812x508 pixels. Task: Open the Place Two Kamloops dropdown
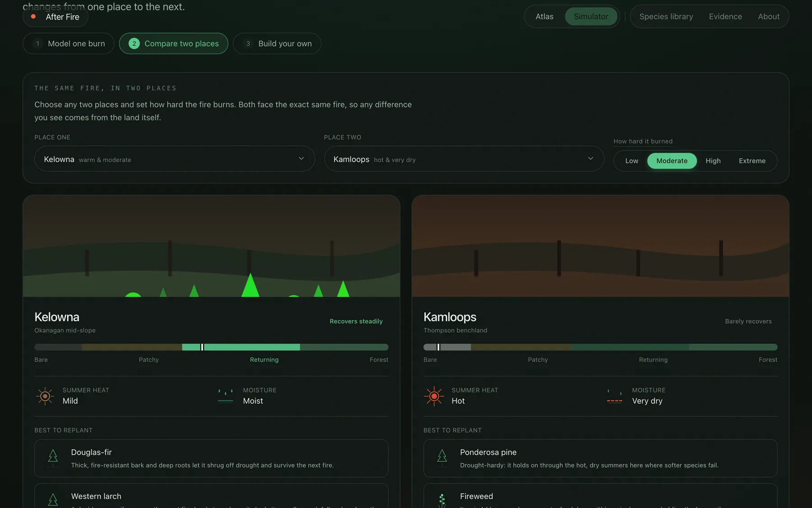464,158
